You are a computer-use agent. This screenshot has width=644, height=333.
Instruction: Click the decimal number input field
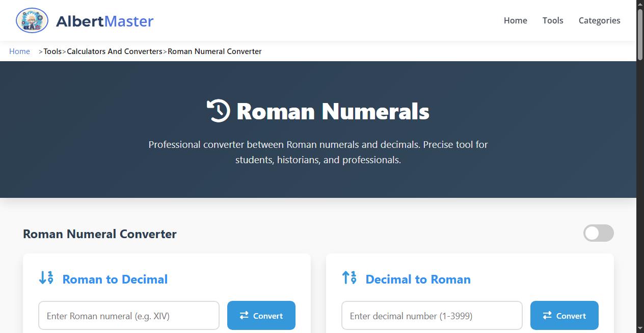pos(432,315)
